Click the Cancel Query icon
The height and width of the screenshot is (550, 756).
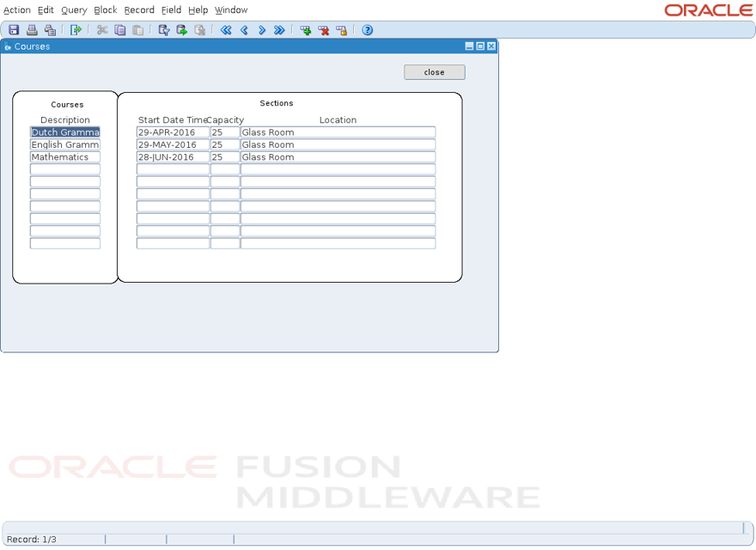point(199,30)
